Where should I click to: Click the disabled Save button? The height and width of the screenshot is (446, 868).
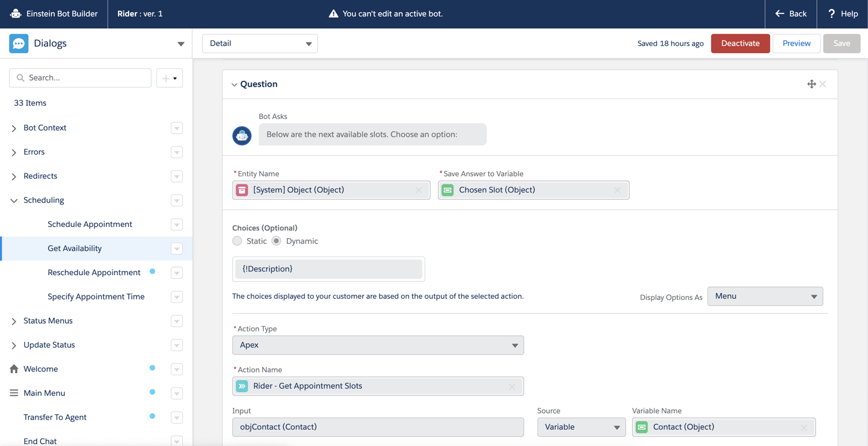pos(841,43)
